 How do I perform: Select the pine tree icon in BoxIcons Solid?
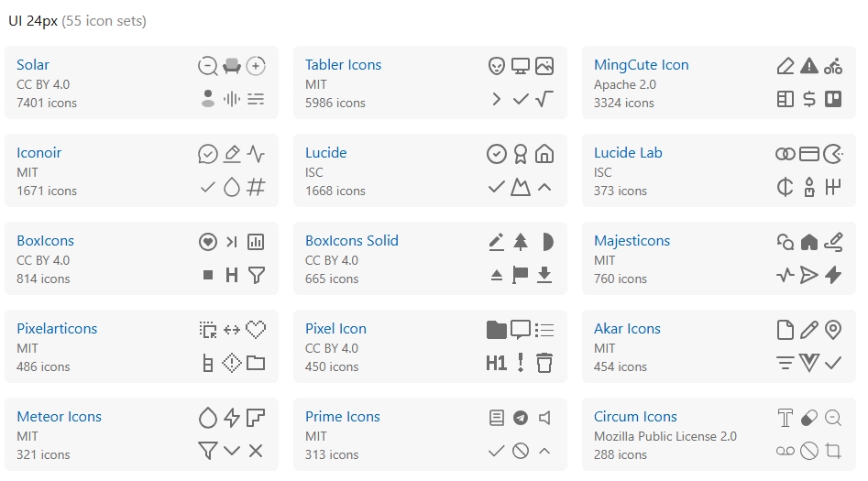[x=521, y=242]
